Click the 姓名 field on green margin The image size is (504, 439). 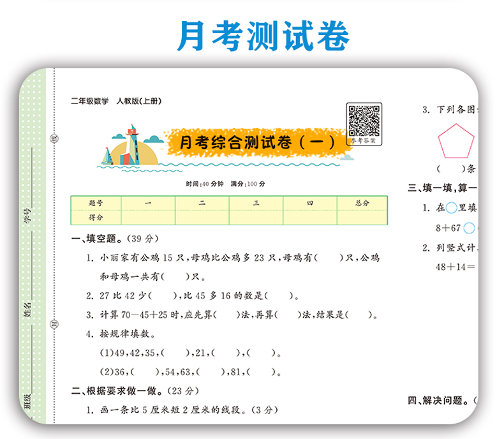click(27, 309)
